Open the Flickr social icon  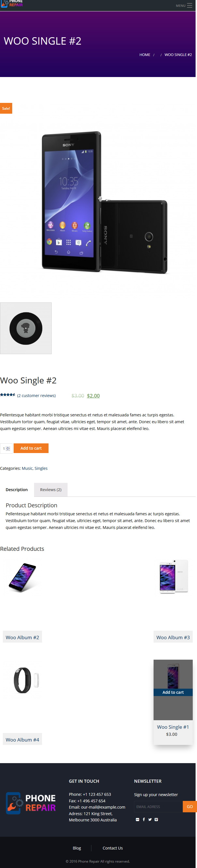click(137, 819)
